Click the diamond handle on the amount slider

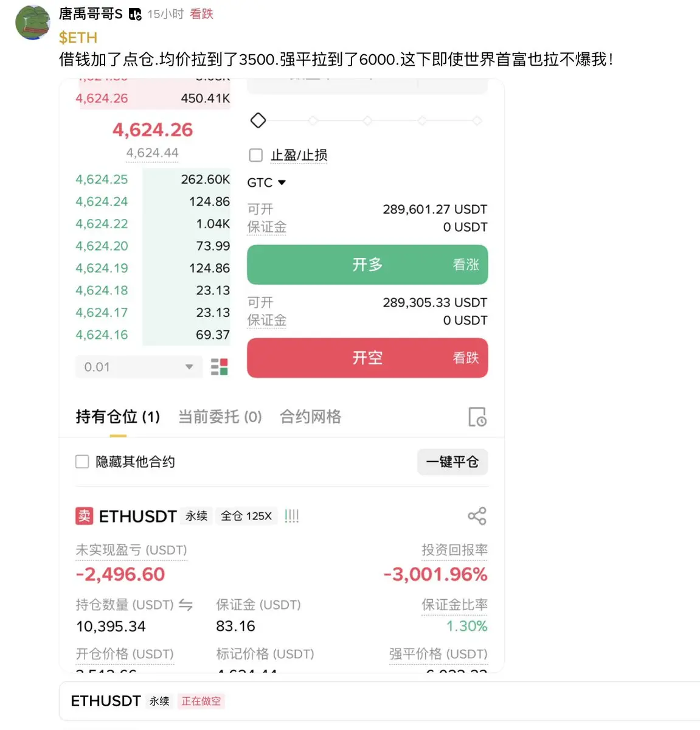point(258,120)
